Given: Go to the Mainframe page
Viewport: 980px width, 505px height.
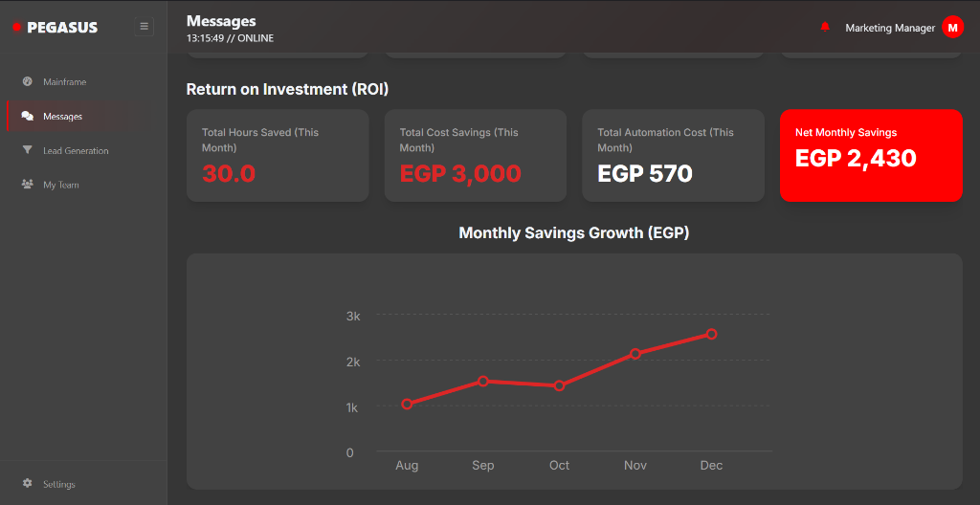Looking at the screenshot, I should click(64, 82).
